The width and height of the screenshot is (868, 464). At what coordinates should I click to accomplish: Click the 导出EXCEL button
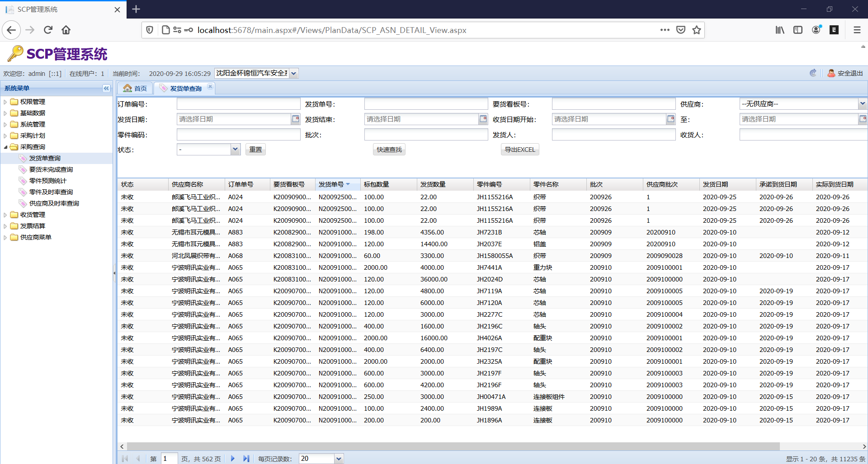(520, 150)
